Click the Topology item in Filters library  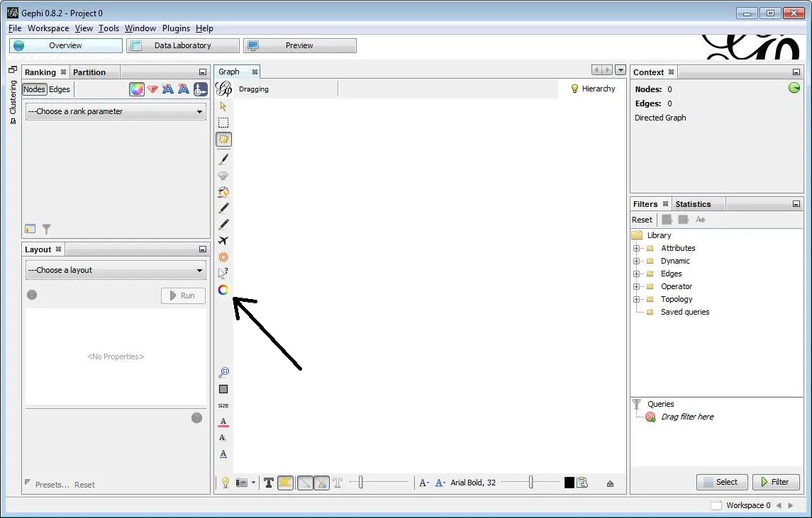tap(676, 299)
